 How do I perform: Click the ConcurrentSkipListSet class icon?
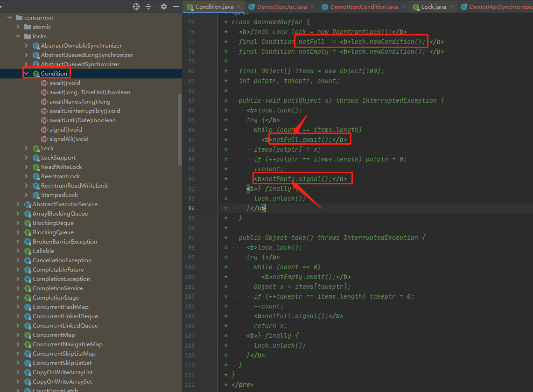tap(28, 363)
